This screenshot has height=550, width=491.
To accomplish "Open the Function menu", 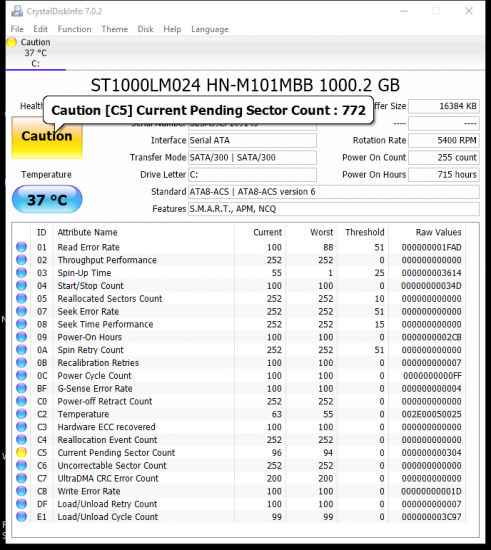I will coord(74,29).
